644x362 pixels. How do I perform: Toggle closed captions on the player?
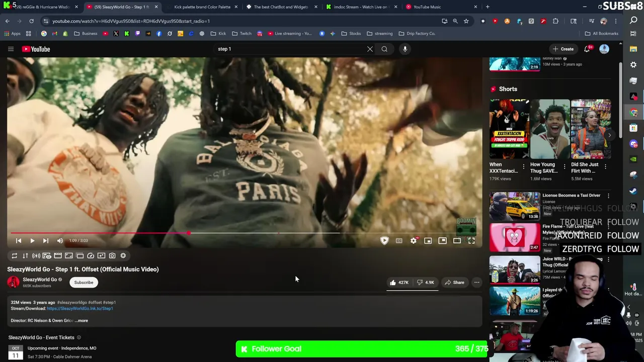pyautogui.click(x=399, y=241)
